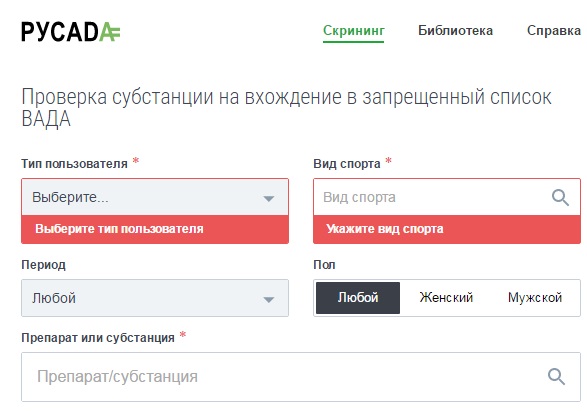Choose Женский gender option
This screenshot has height=411, width=587.
(446, 298)
